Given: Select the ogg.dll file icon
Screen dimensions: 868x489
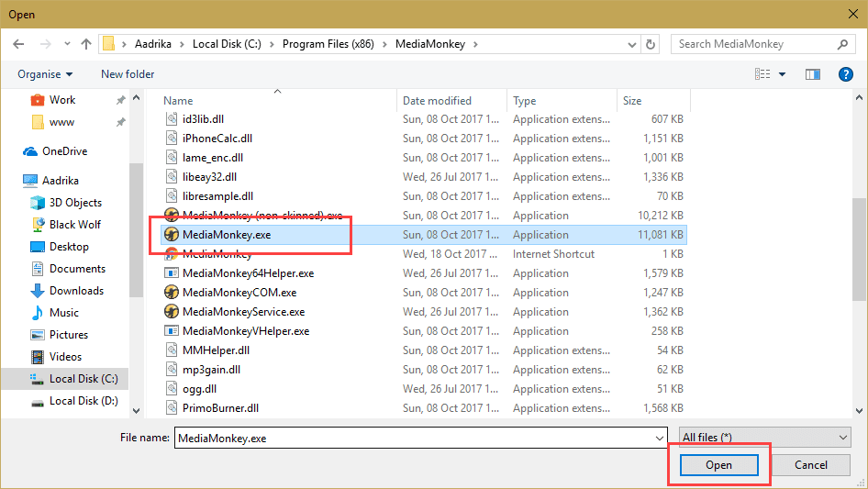Looking at the screenshot, I should pos(172,389).
